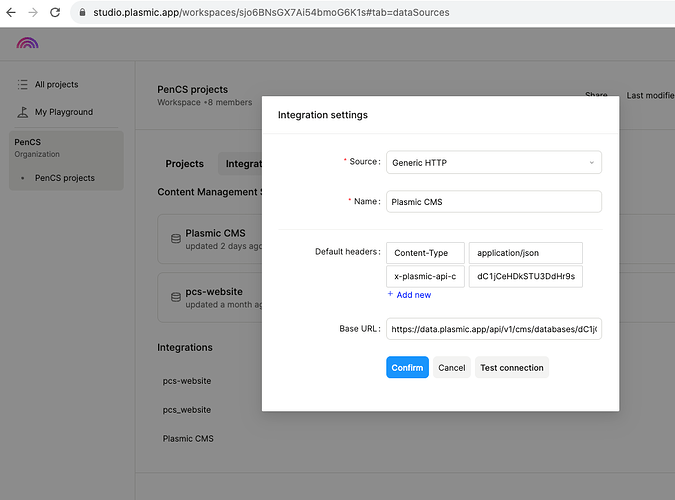The image size is (675, 500).
Task: Click the Name field containing Plasmic CMS
Action: click(x=493, y=202)
